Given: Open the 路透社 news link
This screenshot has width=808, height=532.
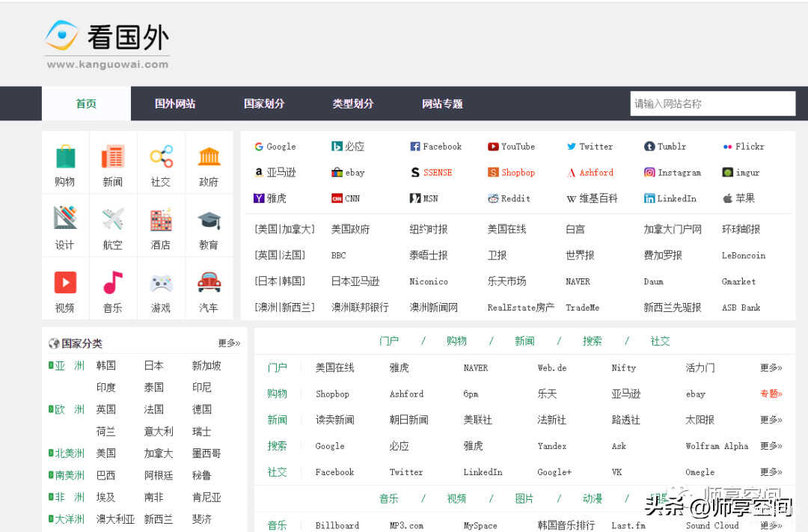Looking at the screenshot, I should pyautogui.click(x=625, y=420).
